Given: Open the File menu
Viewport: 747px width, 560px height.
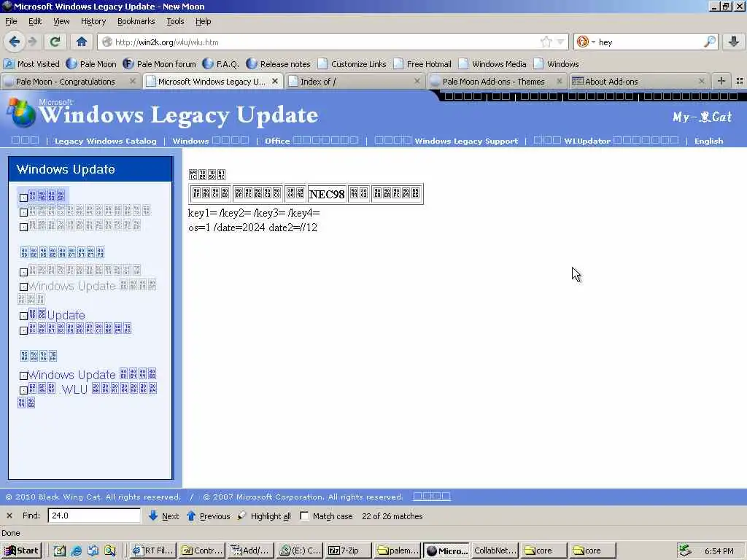Looking at the screenshot, I should click(x=11, y=21).
